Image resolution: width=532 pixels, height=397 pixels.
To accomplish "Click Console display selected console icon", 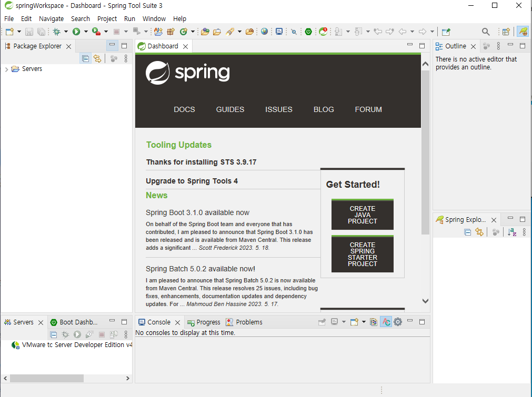I will [x=334, y=322].
